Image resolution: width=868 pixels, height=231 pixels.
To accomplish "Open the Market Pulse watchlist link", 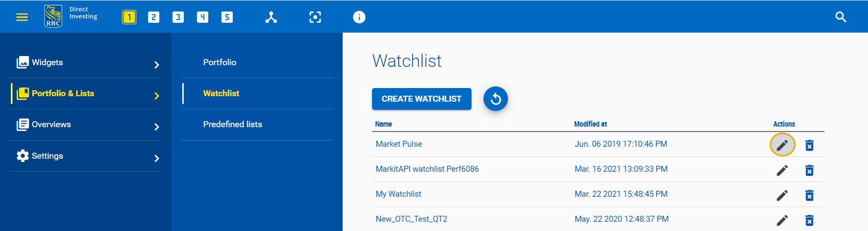I will point(399,144).
